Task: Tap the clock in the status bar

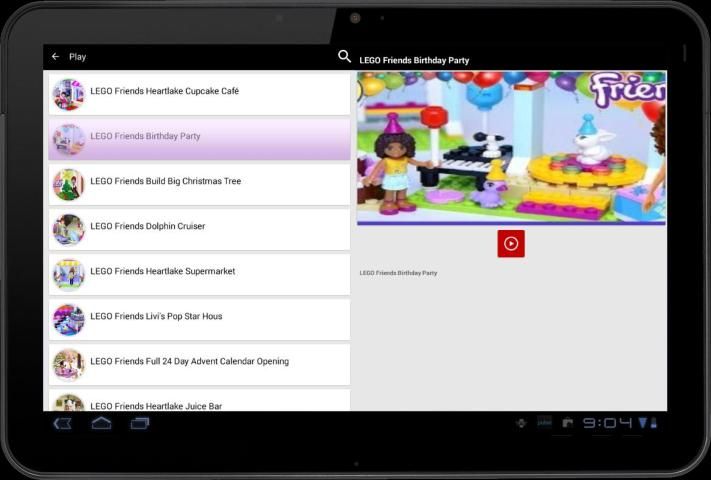Action: pyautogui.click(x=607, y=423)
